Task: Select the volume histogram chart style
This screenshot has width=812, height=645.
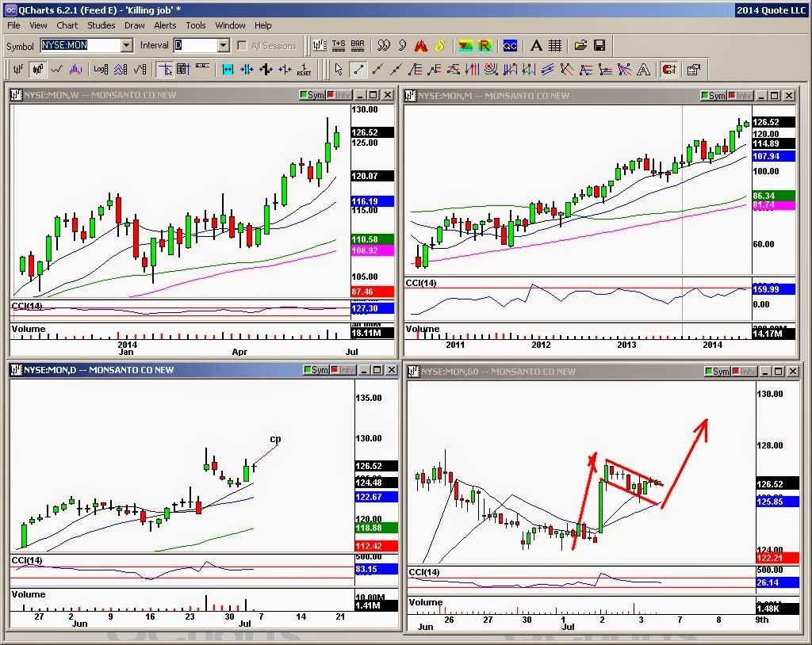Action: click(x=76, y=70)
